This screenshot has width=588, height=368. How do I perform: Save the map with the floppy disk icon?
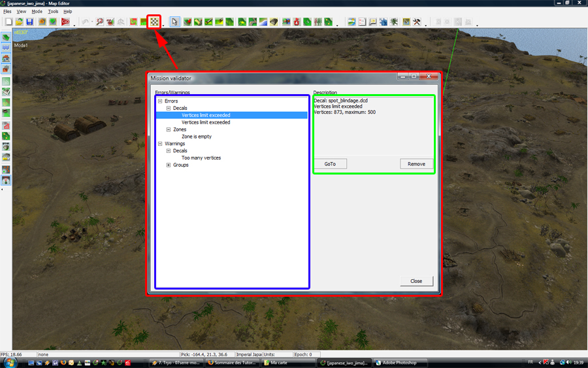(29, 22)
